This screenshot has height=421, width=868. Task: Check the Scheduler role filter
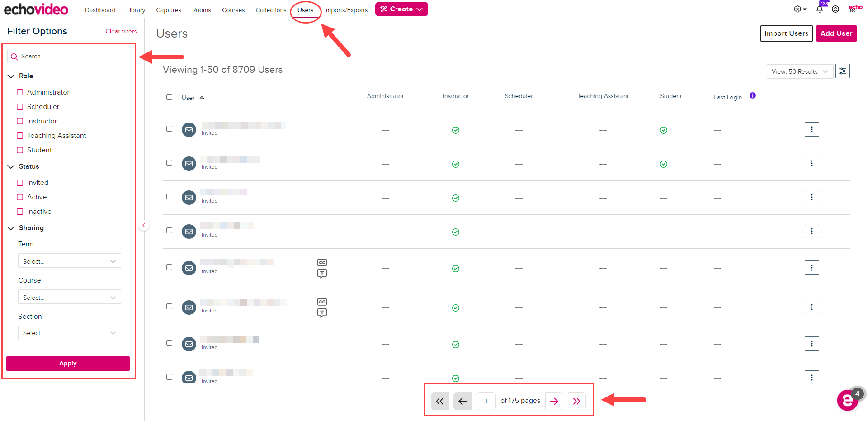click(x=20, y=107)
